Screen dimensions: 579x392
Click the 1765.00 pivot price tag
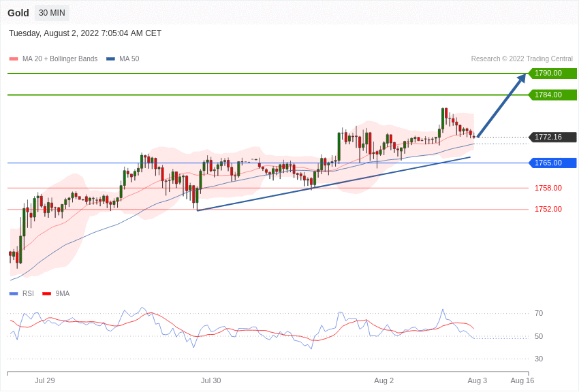click(x=553, y=163)
